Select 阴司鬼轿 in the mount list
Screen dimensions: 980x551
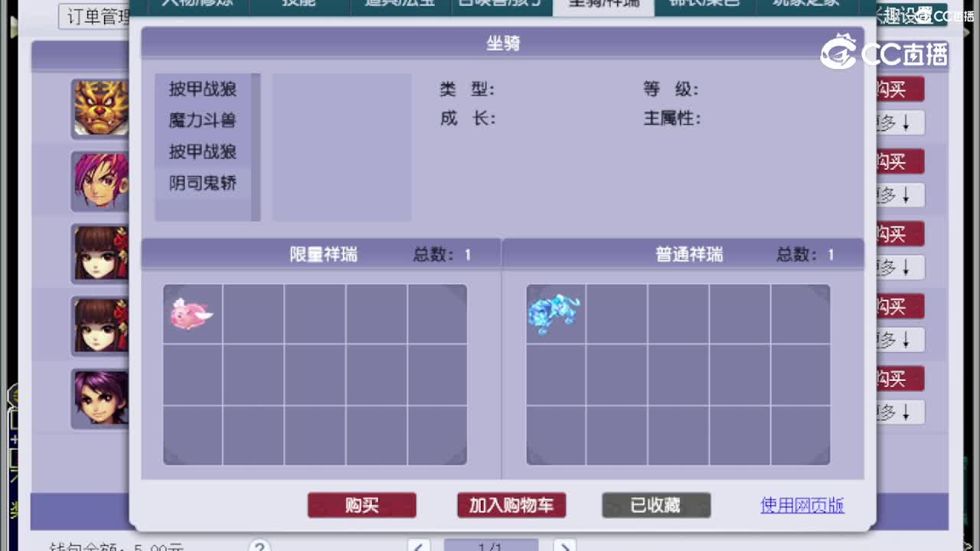pos(204,183)
